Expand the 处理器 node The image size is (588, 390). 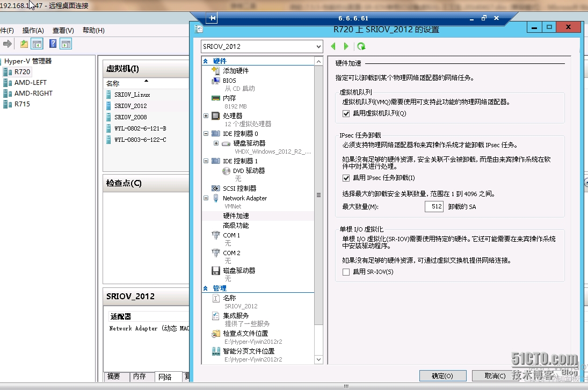(206, 116)
